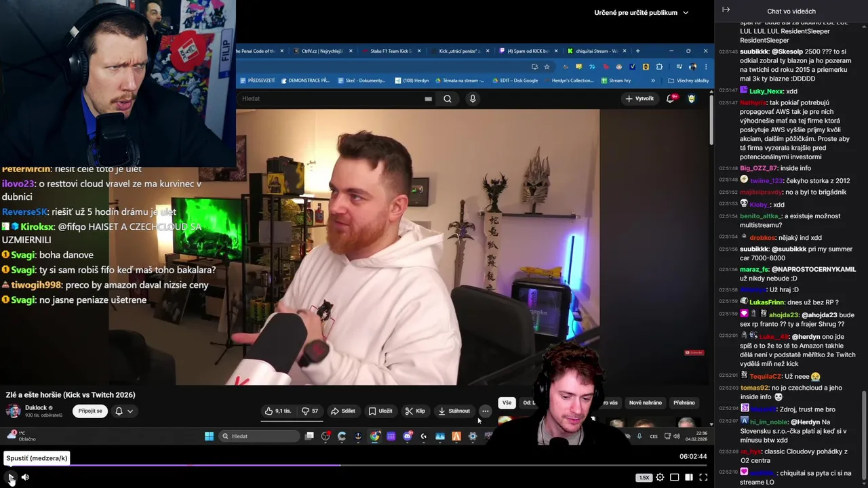
Task: Click the Připojit se join button
Action: click(90, 411)
